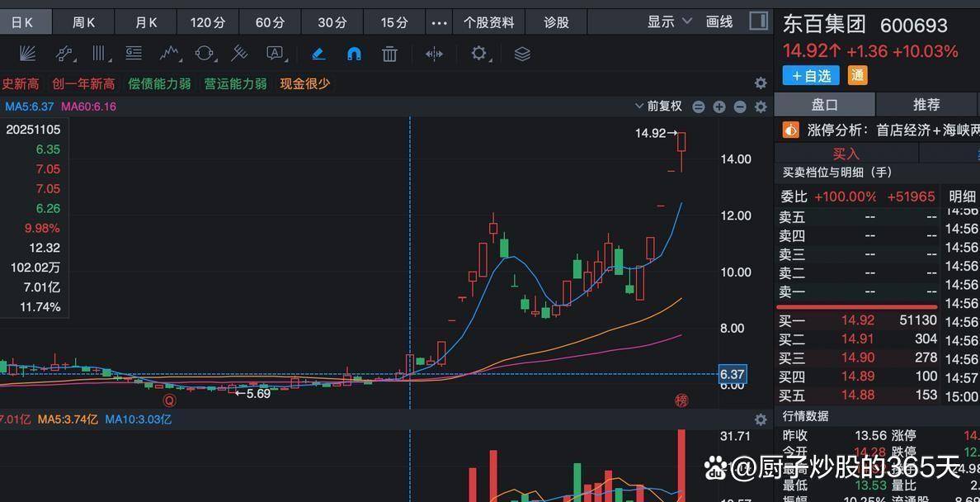Click the text label drawing tool

275,53
